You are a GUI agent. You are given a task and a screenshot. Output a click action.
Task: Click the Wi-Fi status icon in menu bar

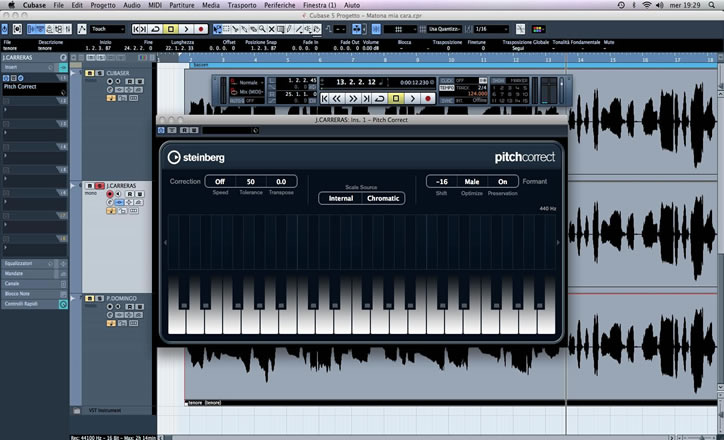coord(646,5)
